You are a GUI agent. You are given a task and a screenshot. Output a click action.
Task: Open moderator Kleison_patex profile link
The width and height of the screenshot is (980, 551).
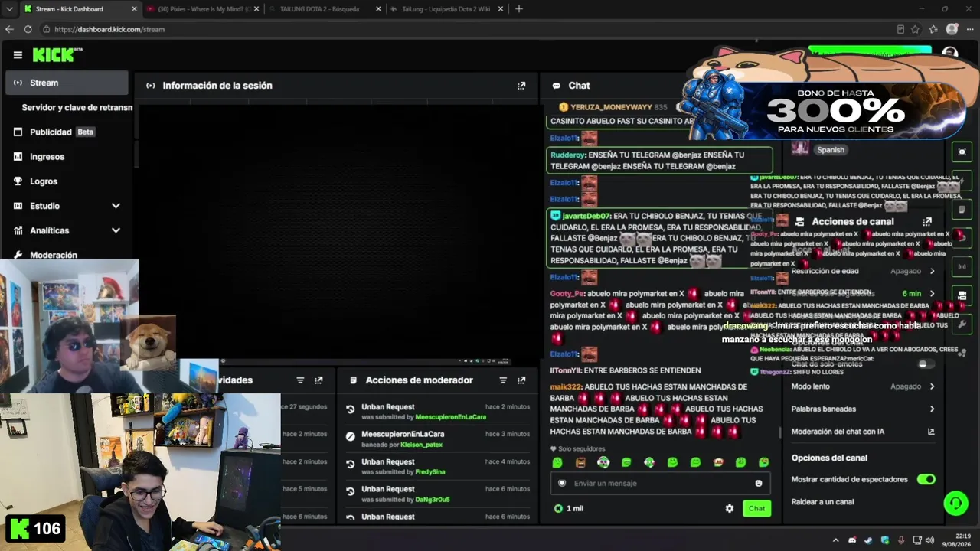(421, 445)
